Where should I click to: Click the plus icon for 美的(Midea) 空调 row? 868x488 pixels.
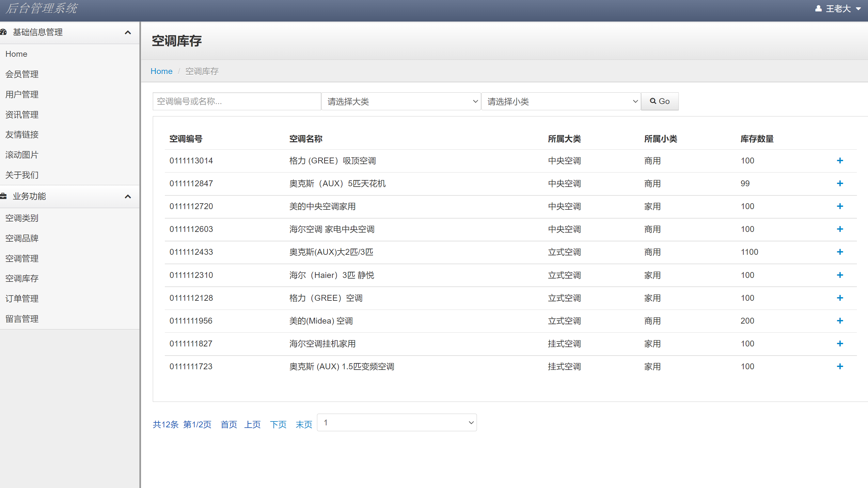point(840,321)
